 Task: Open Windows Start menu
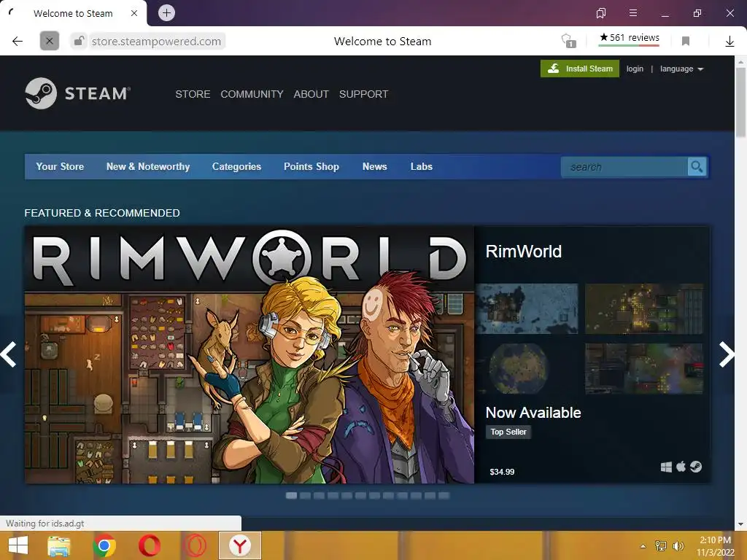pyautogui.click(x=18, y=545)
